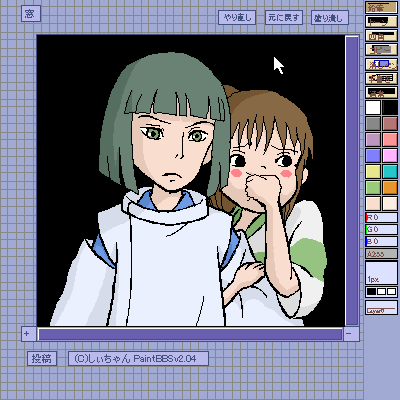The image size is (400, 400).
Task: Select the トーン tone tool
Action: [x=381, y=22]
